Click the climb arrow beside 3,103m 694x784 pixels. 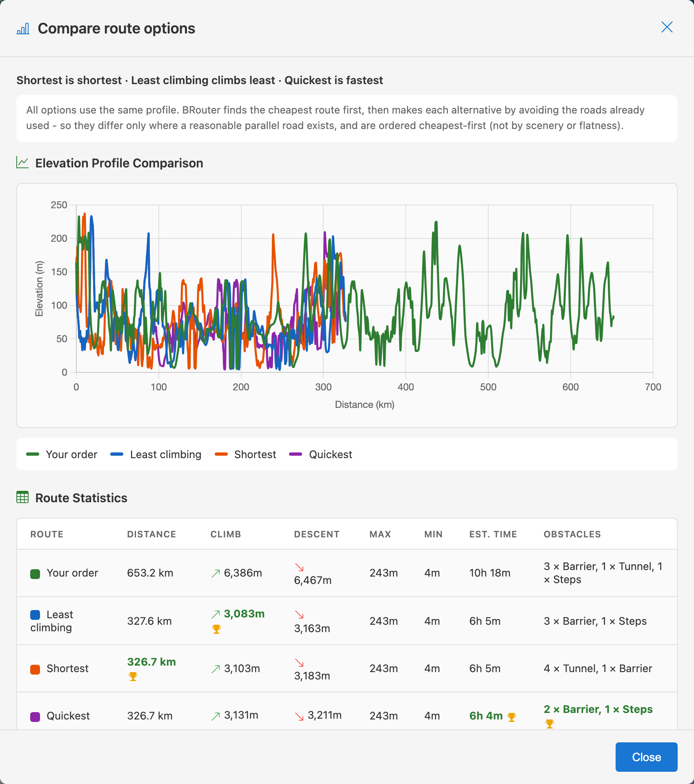pos(216,669)
